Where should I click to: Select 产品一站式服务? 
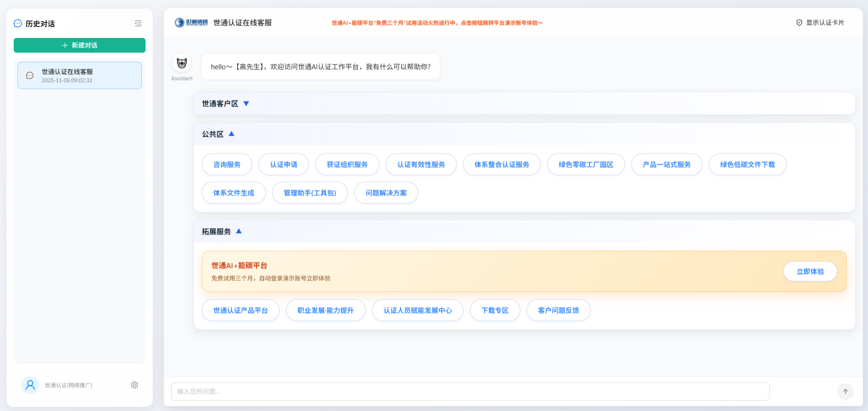(x=667, y=165)
